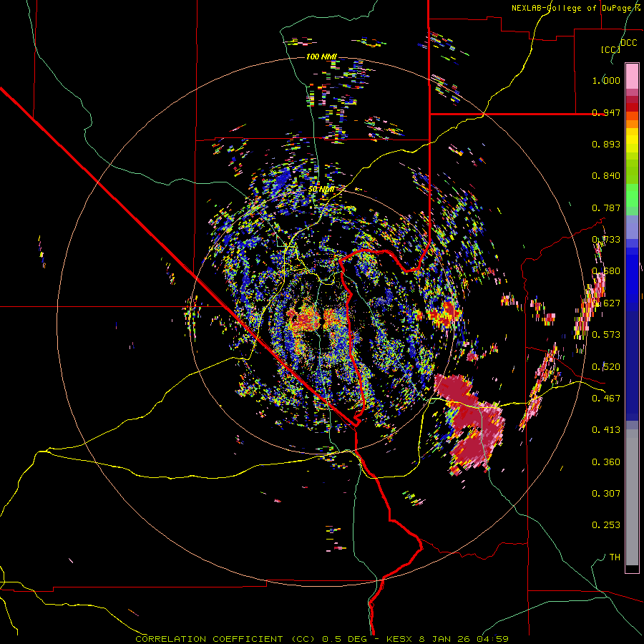Click the 0.893 color scale value
Screen dimensions: 644x644
tap(606, 144)
